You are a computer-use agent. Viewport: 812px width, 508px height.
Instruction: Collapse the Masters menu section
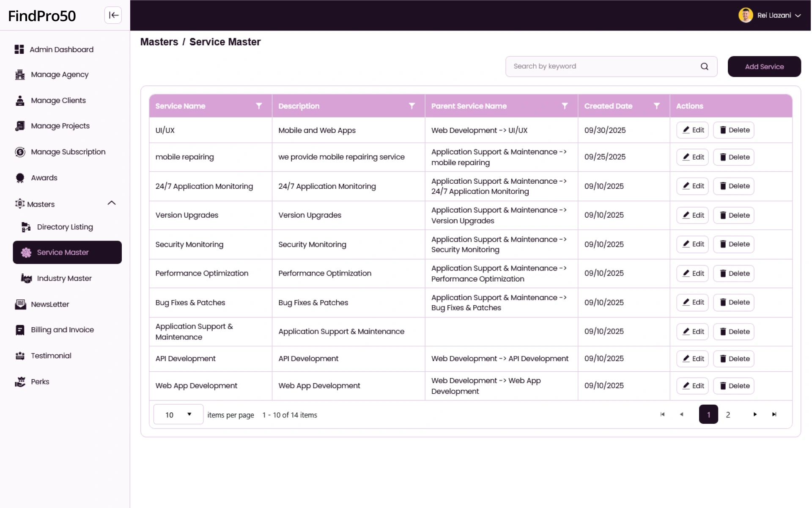pyautogui.click(x=112, y=204)
